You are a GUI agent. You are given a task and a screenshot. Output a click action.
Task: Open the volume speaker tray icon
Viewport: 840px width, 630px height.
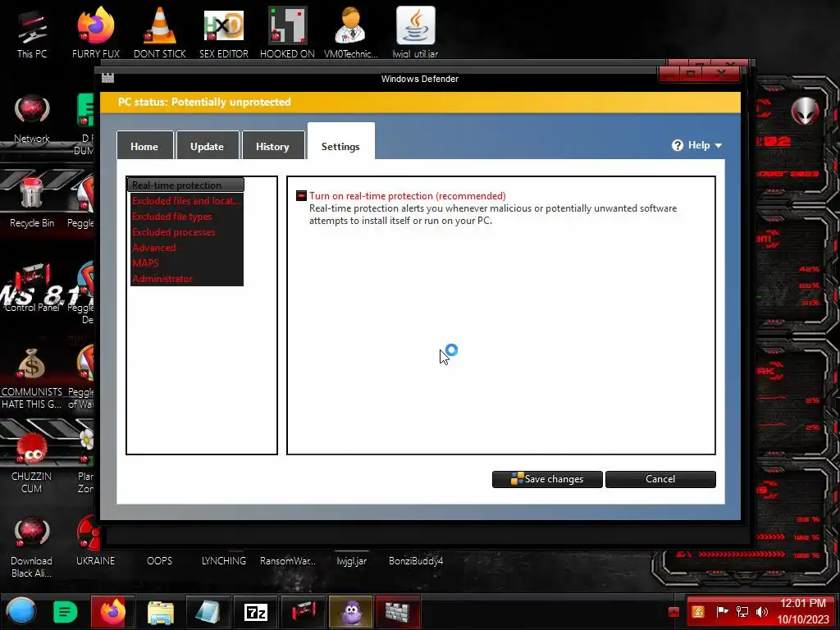tap(761, 612)
